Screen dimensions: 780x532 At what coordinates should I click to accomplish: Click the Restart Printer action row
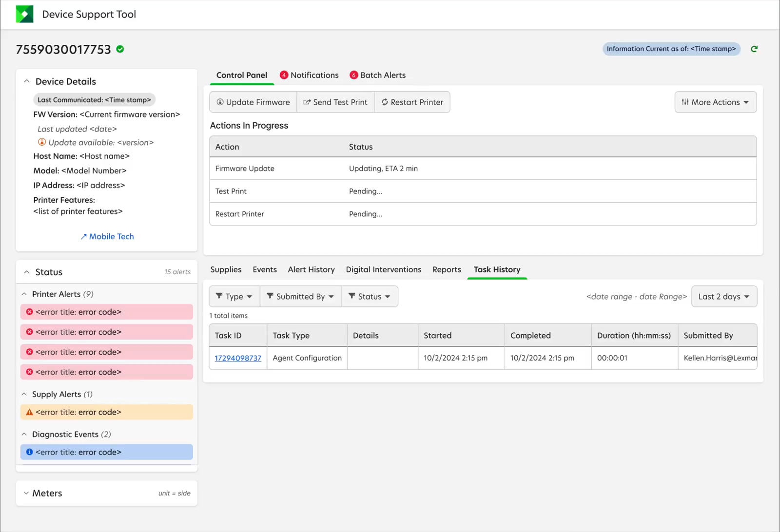click(x=483, y=214)
